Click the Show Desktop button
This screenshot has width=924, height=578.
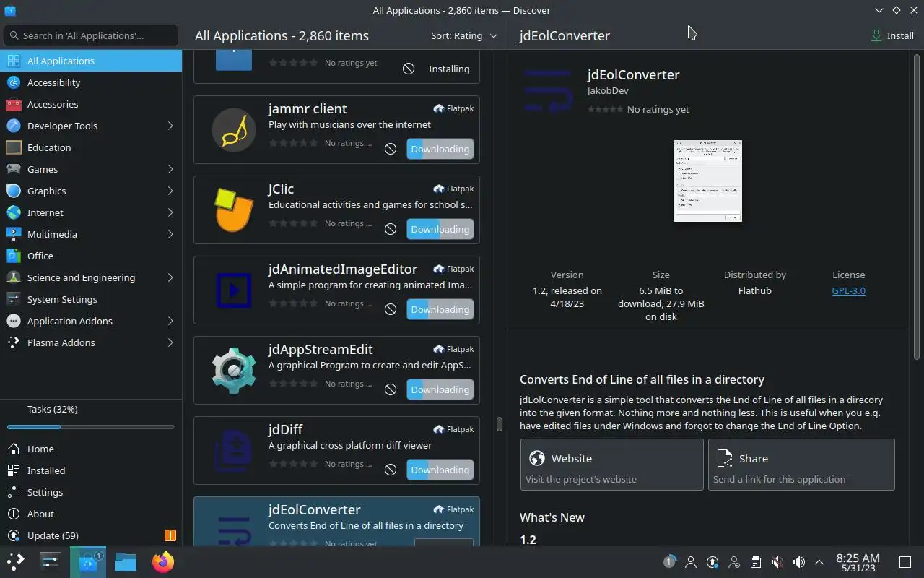905,562
